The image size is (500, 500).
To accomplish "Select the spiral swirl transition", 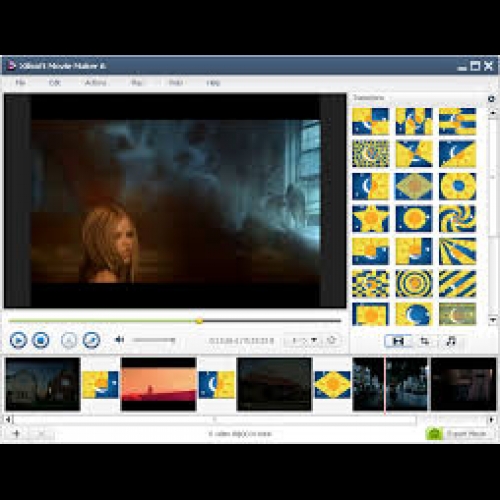I will coord(457,218).
